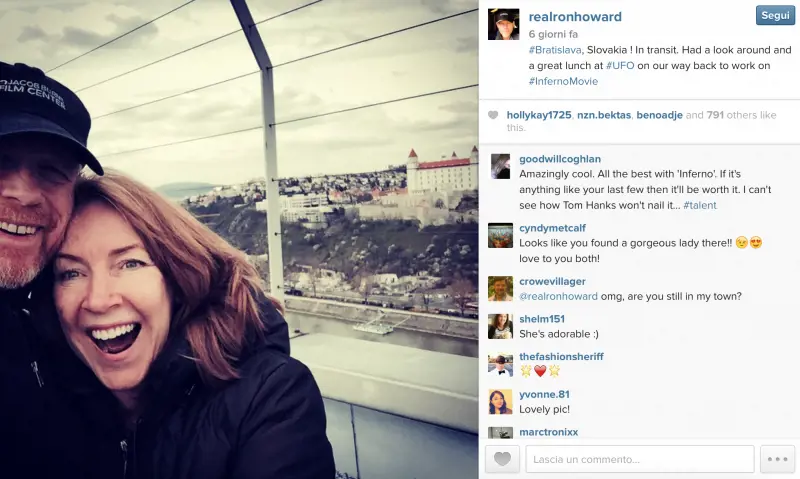This screenshot has width=800, height=479.
Task: Open shelm151's commenter avatar
Action: pos(500,326)
